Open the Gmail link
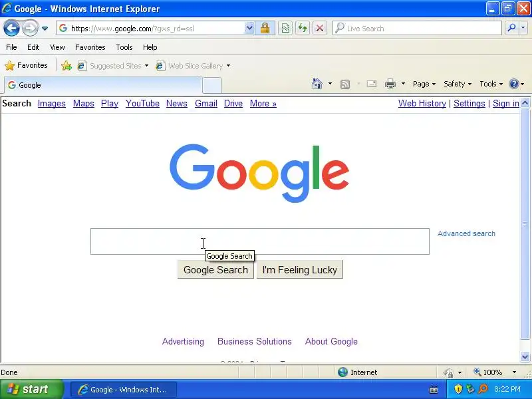Viewport: 532px width, 399px height. pos(206,104)
